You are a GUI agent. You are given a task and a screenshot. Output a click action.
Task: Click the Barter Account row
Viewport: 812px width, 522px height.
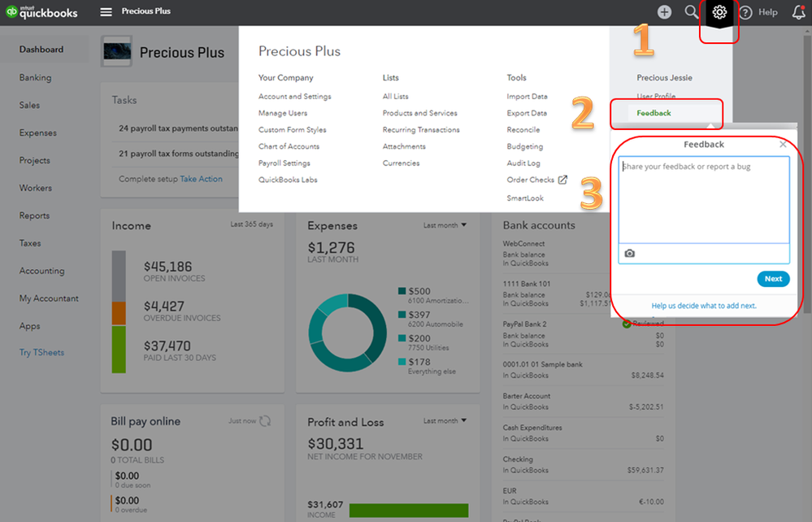point(583,402)
